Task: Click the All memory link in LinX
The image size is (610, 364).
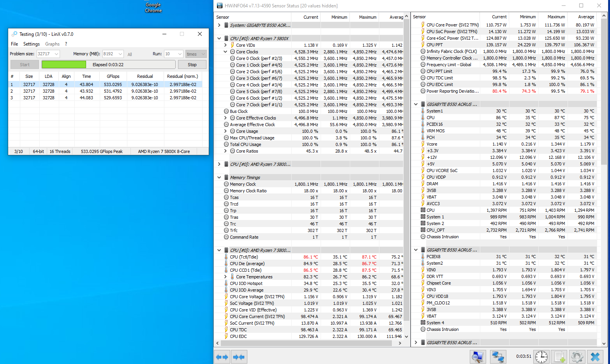Action: (130, 54)
